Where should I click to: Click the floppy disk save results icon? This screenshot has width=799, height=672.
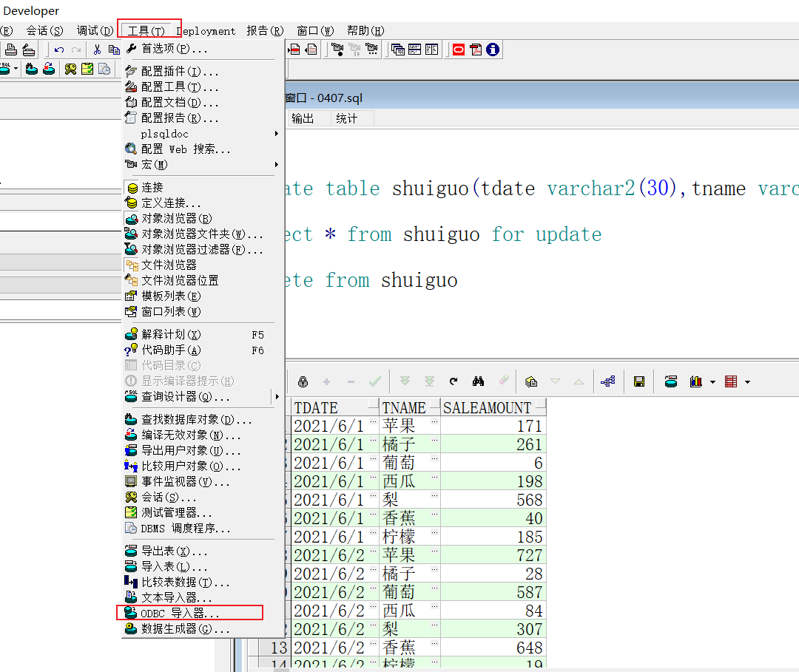pos(639,381)
